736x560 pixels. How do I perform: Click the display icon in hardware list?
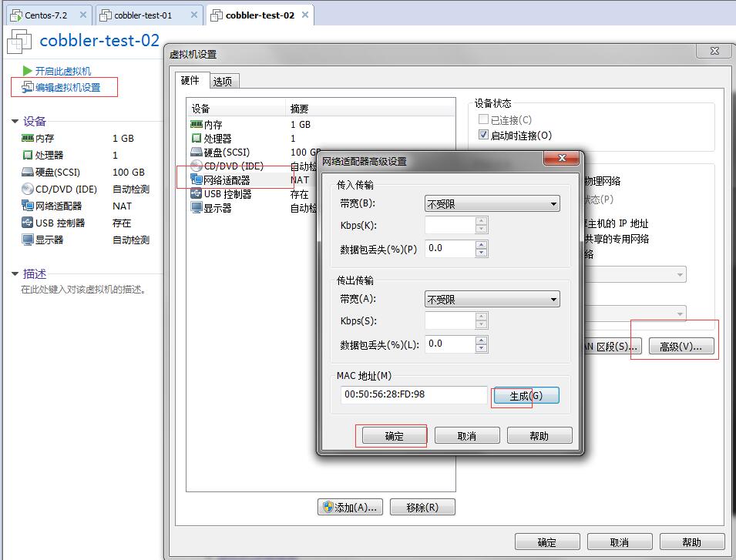click(197, 207)
